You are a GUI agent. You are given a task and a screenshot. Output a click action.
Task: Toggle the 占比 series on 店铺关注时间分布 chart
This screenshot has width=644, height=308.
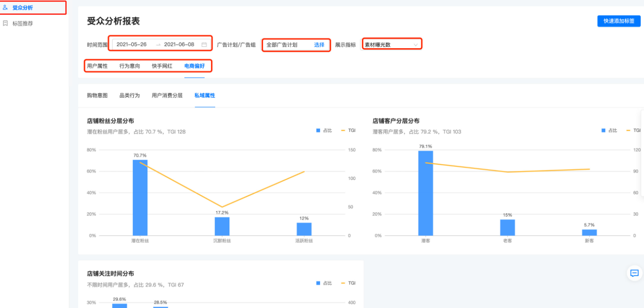pos(317,282)
